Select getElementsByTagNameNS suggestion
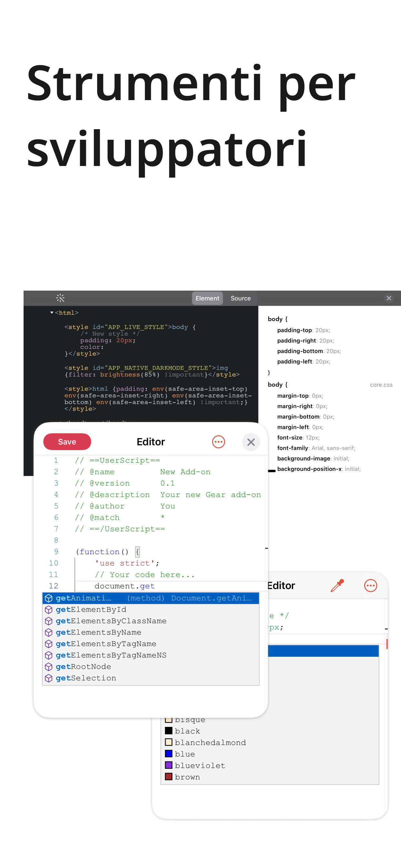The width and height of the screenshot is (401, 868). click(151, 656)
